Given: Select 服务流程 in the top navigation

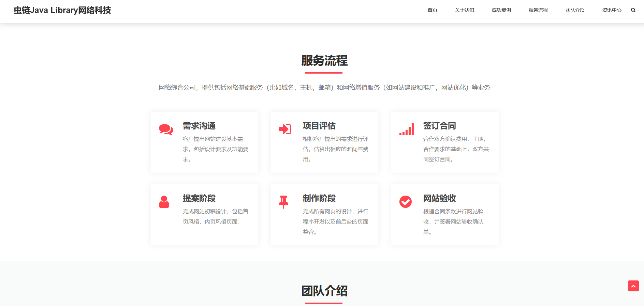Looking at the screenshot, I should 538,10.
